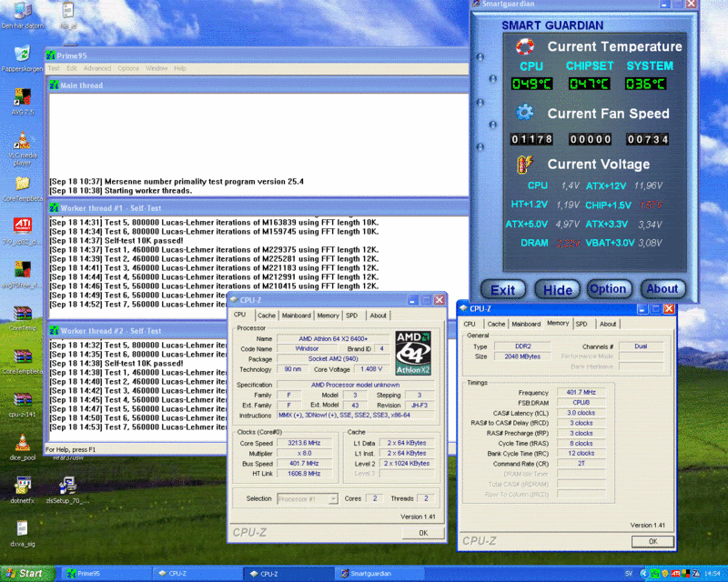Click Exit in Smart Guardian
This screenshot has height=582, width=728.
[503, 290]
